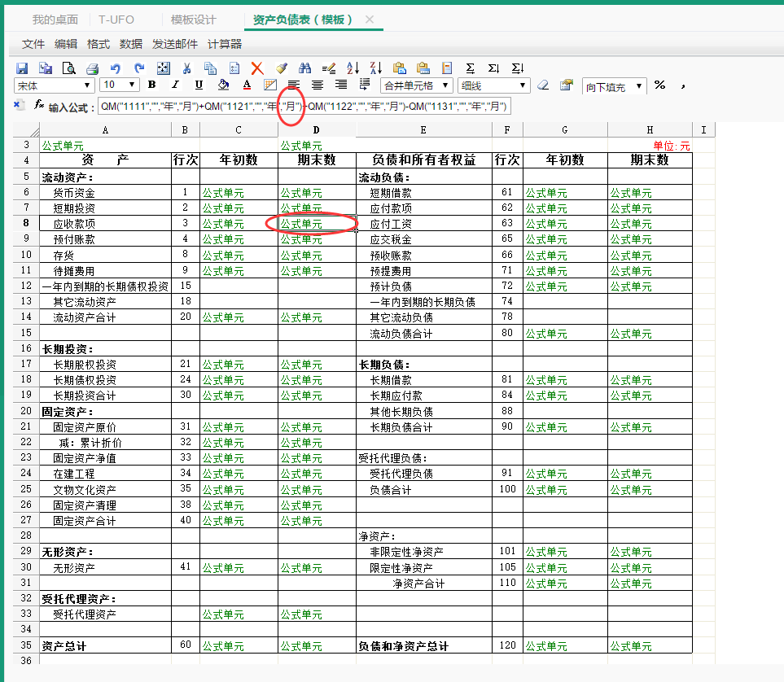Switch to the T-UFO tab
This screenshot has height=682, width=784.
(116, 20)
